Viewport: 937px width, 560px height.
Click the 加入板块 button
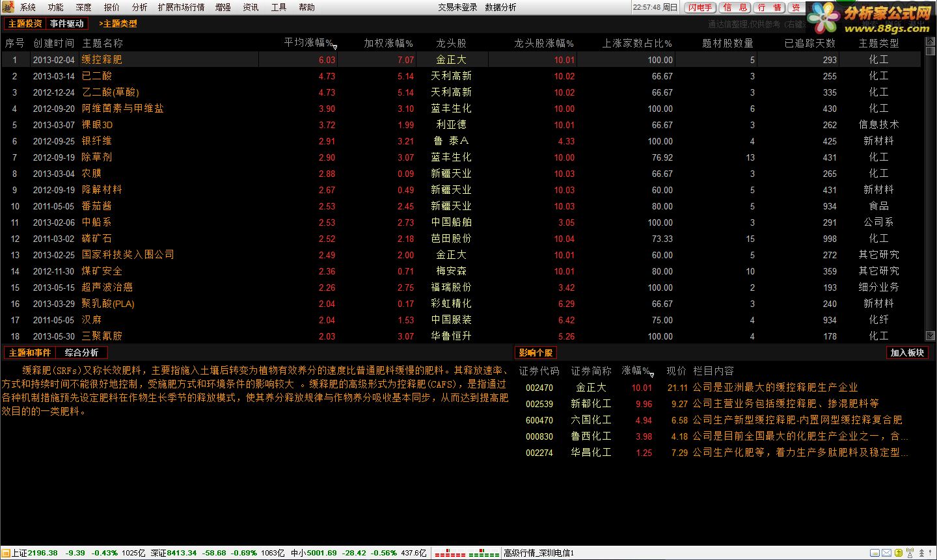pyautogui.click(x=907, y=353)
